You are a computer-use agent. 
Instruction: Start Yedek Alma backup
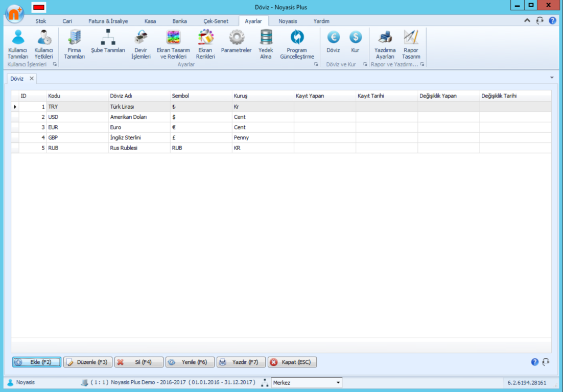pos(266,44)
